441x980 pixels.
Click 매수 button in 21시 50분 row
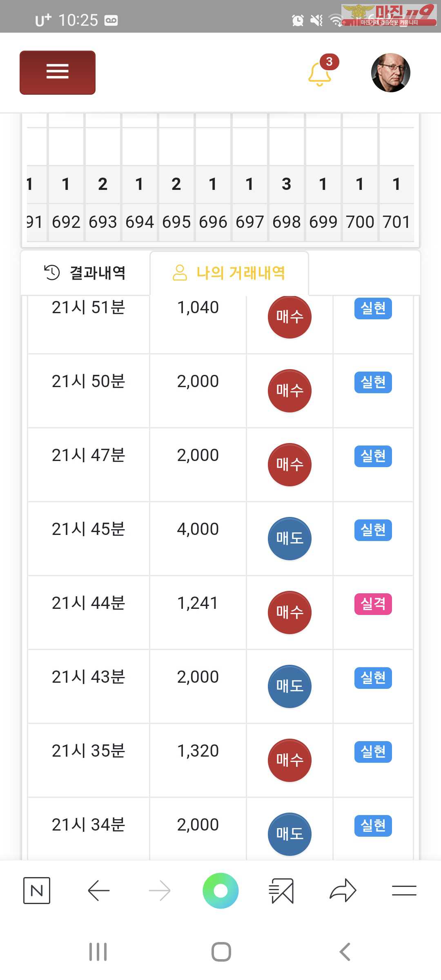[x=290, y=391]
